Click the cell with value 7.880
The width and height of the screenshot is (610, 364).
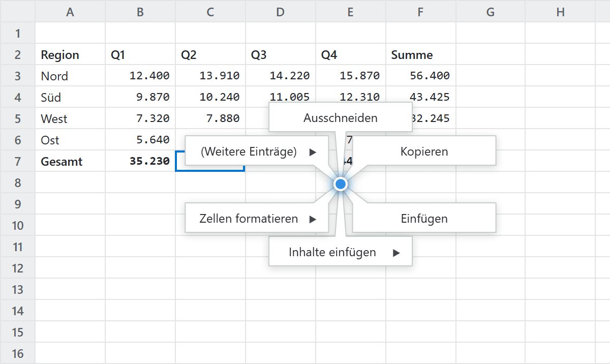coord(210,118)
